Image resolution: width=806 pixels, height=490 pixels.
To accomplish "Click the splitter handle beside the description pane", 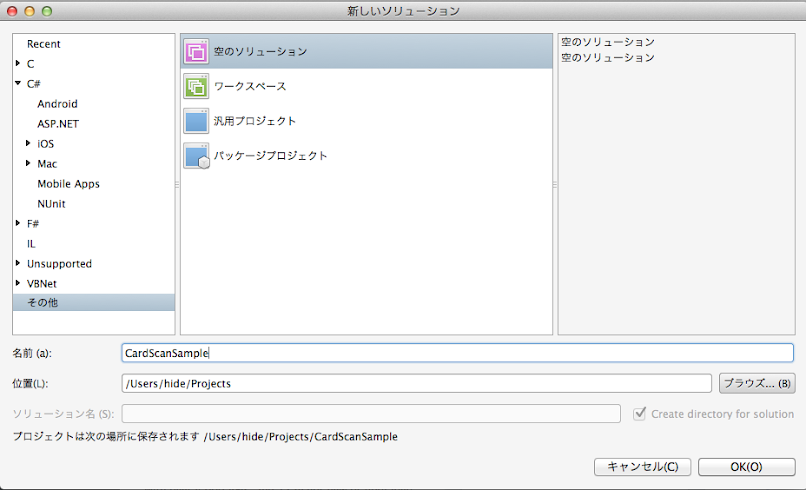I will coord(555,184).
